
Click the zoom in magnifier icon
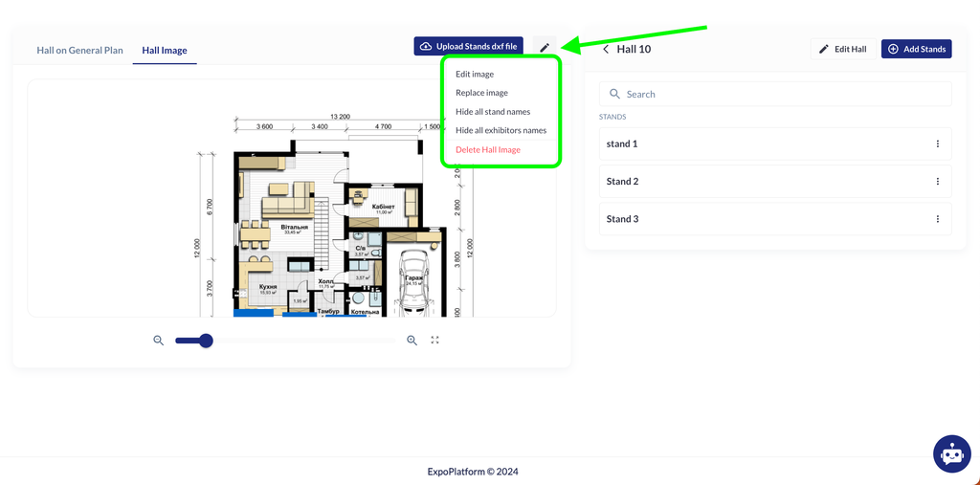pos(412,340)
